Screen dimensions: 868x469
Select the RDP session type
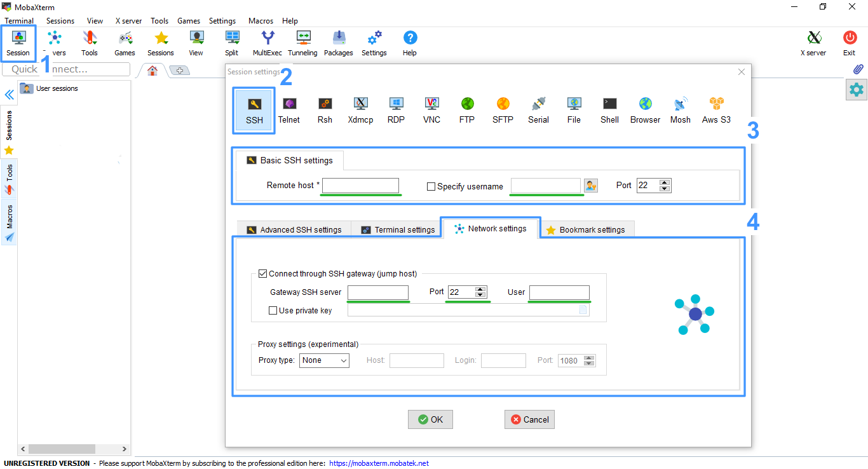396,111
